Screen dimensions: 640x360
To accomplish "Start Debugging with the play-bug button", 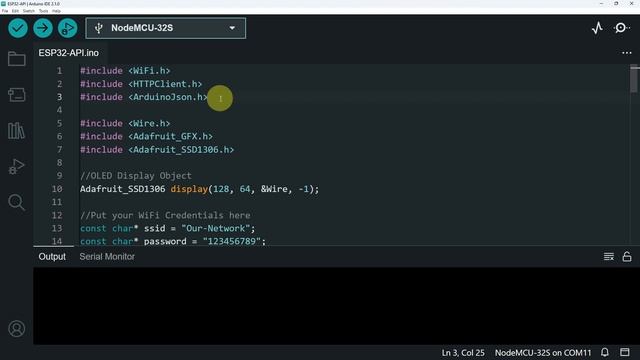I will coord(68,28).
